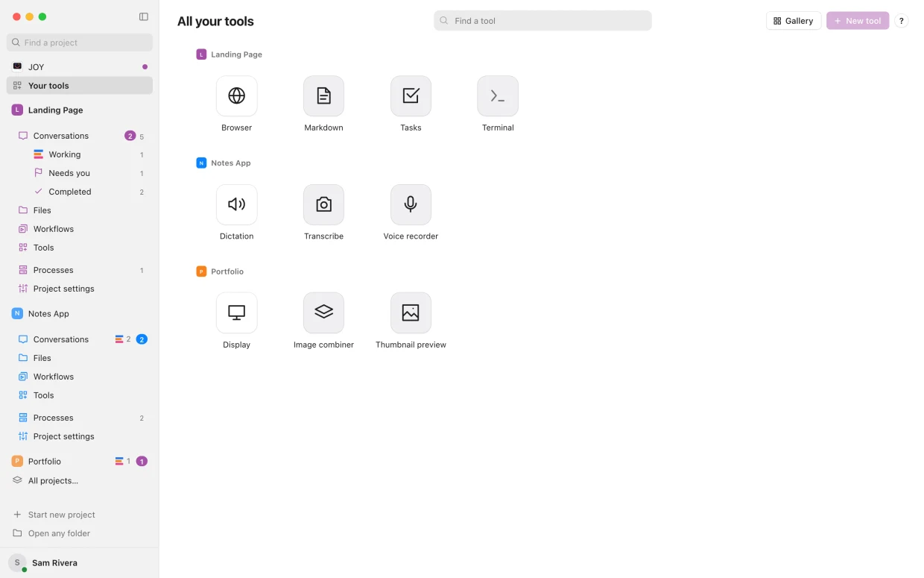Click the Find a project search field
This screenshot has width=924, height=578.
coord(80,43)
